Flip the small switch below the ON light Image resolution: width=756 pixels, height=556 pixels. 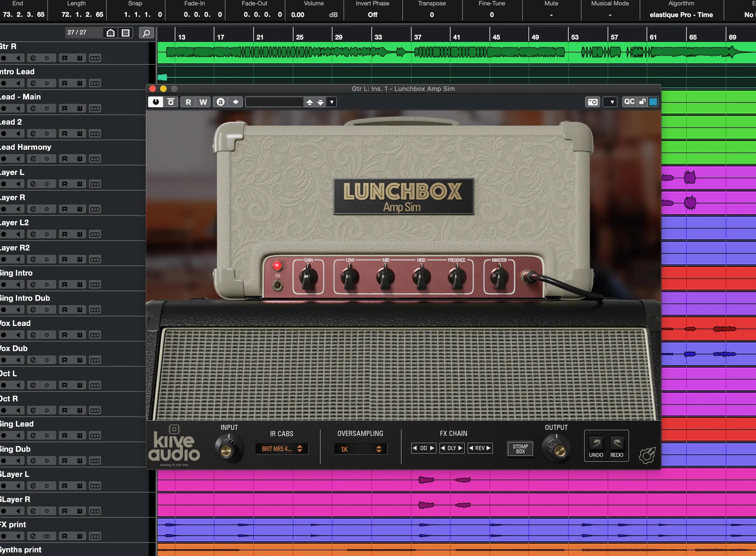coord(278,286)
